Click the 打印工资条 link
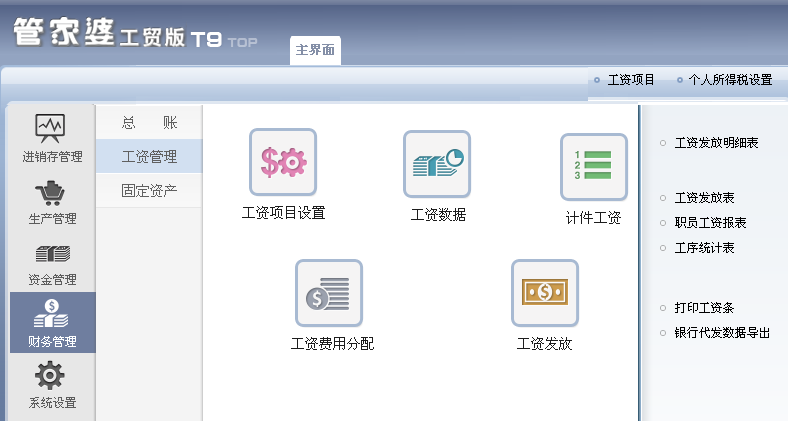This screenshot has height=421, width=788. click(x=704, y=307)
